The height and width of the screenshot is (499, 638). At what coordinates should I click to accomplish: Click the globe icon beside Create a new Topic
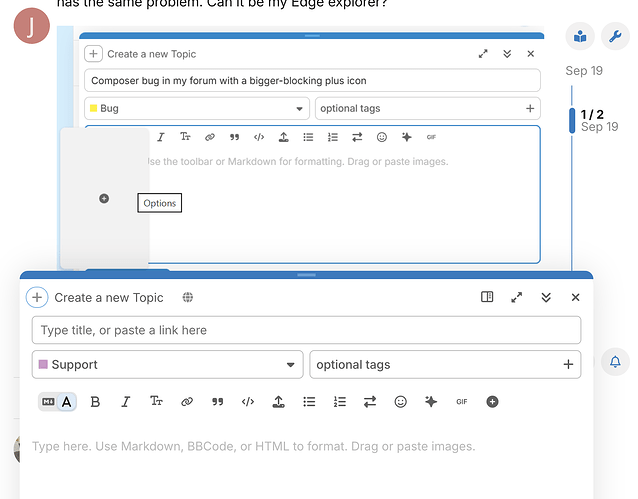pyautogui.click(x=188, y=298)
